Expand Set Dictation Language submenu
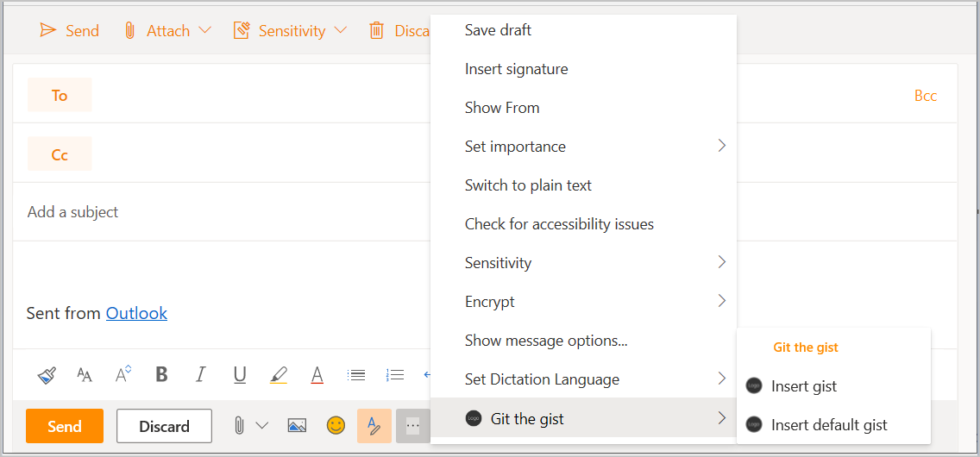 (583, 379)
